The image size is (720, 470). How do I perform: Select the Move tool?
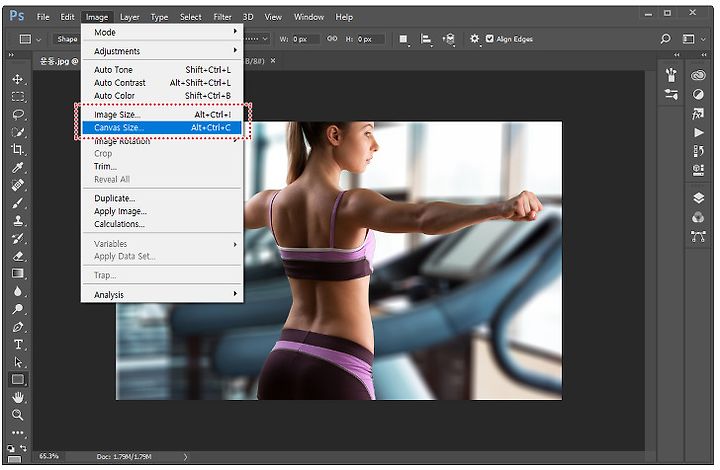pyautogui.click(x=17, y=79)
